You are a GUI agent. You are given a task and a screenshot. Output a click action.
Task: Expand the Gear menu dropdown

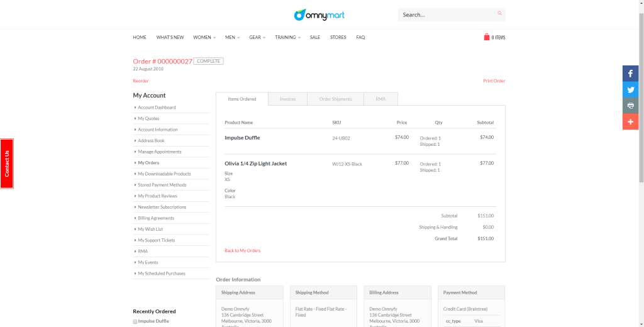tap(257, 37)
